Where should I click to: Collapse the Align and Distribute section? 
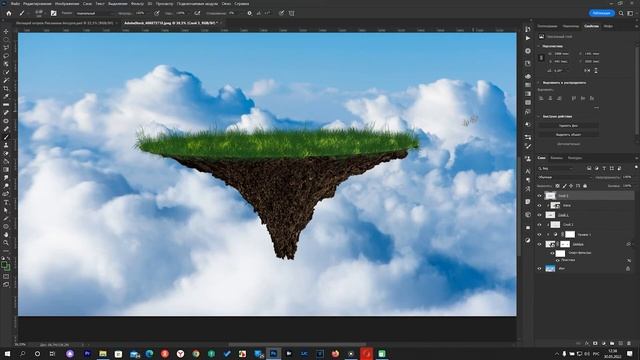pos(539,82)
